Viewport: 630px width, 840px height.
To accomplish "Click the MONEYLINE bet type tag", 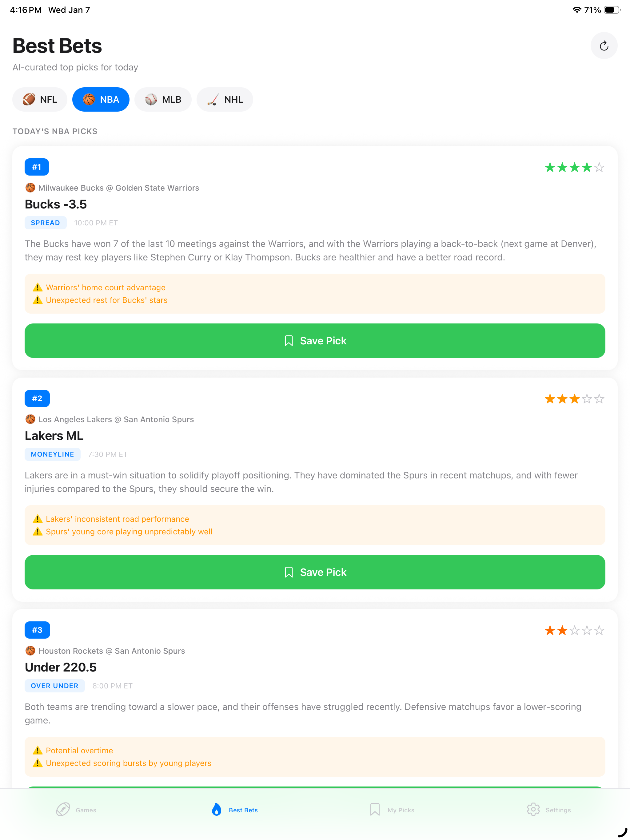I will click(x=52, y=454).
